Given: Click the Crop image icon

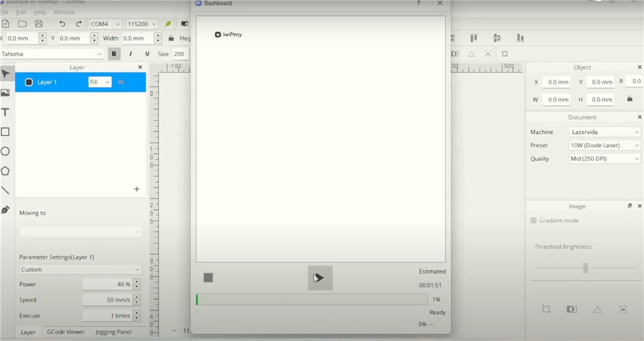Looking at the screenshot, I should pos(546,309).
